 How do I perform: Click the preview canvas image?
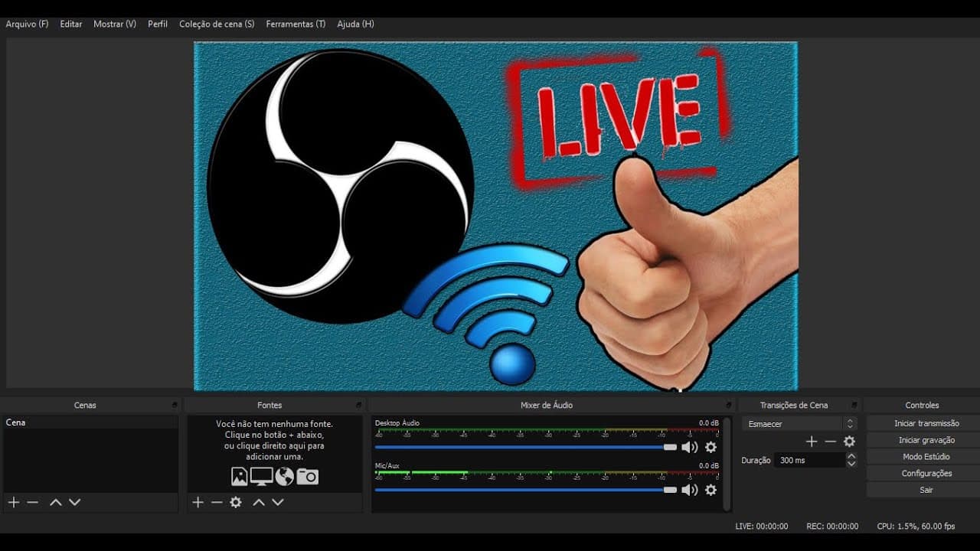[495, 216]
